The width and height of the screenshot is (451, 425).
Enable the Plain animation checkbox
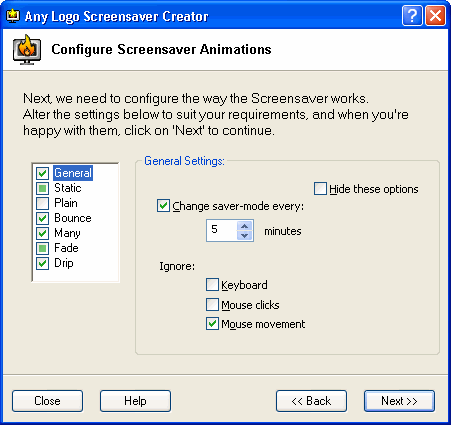[43, 203]
